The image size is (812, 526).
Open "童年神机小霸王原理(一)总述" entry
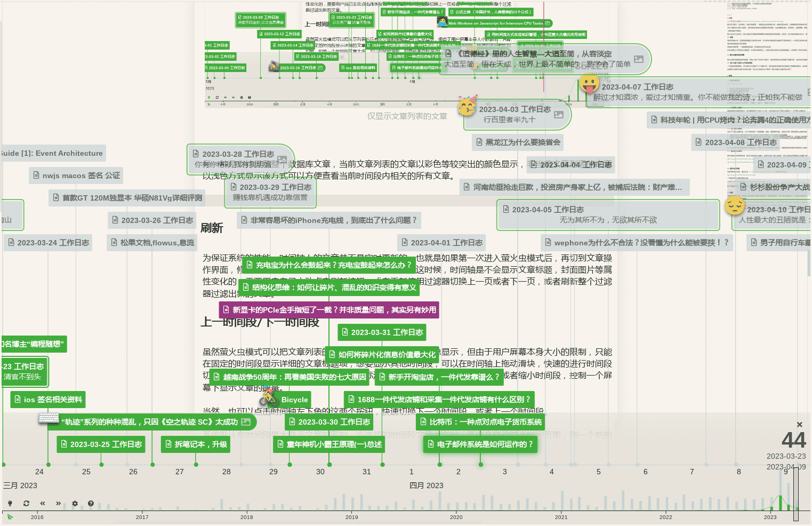point(329,444)
